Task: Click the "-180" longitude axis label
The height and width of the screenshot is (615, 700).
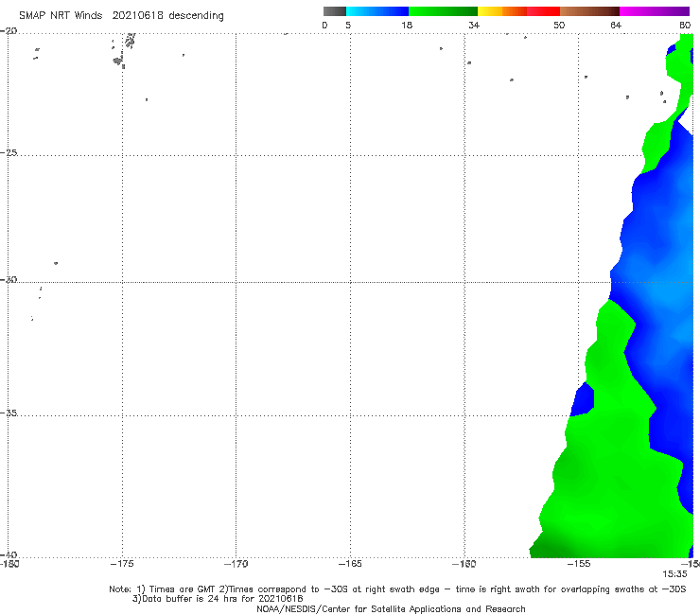Action: (9, 564)
